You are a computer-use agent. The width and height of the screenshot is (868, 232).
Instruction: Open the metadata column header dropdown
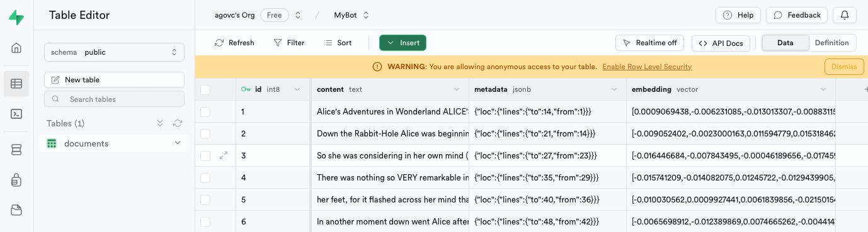click(x=615, y=89)
